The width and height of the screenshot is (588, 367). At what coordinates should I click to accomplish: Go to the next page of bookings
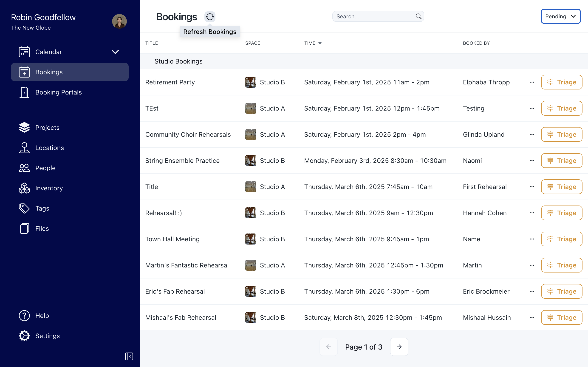point(399,347)
